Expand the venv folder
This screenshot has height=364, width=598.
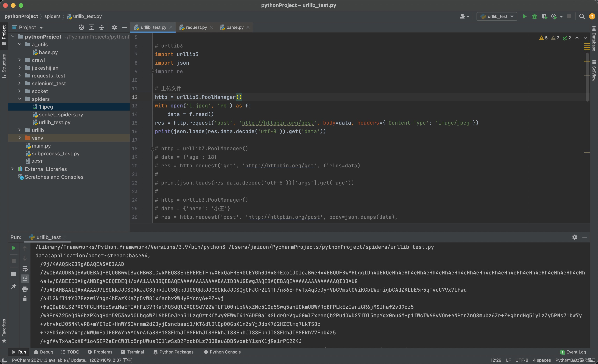pos(20,138)
